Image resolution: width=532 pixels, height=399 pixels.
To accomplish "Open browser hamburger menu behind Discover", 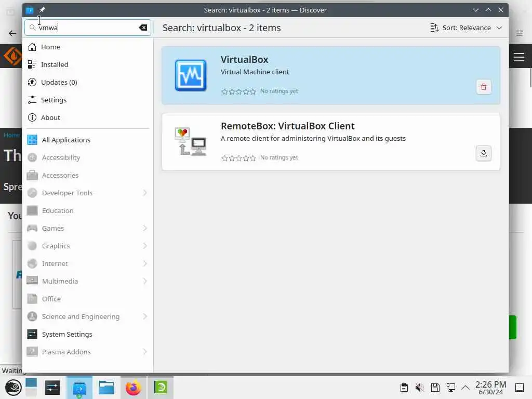I will tap(520, 33).
